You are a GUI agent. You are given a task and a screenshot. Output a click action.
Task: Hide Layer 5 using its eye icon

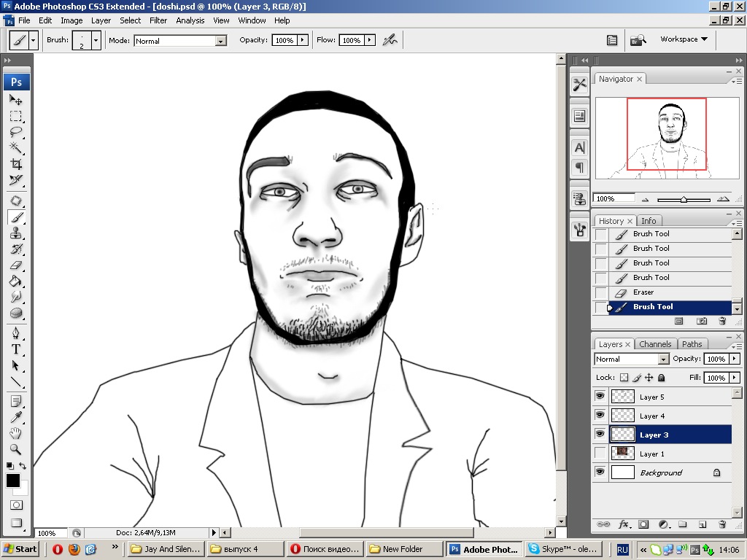click(600, 396)
